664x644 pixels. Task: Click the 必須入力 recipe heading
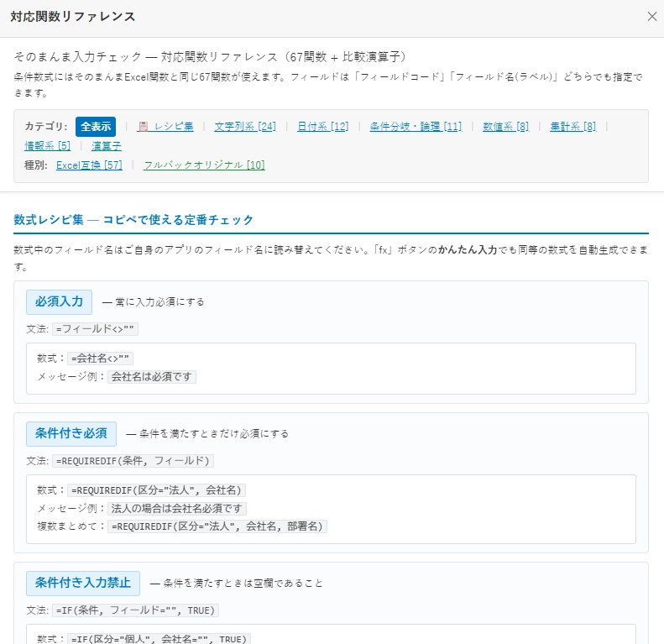pyautogui.click(x=59, y=302)
